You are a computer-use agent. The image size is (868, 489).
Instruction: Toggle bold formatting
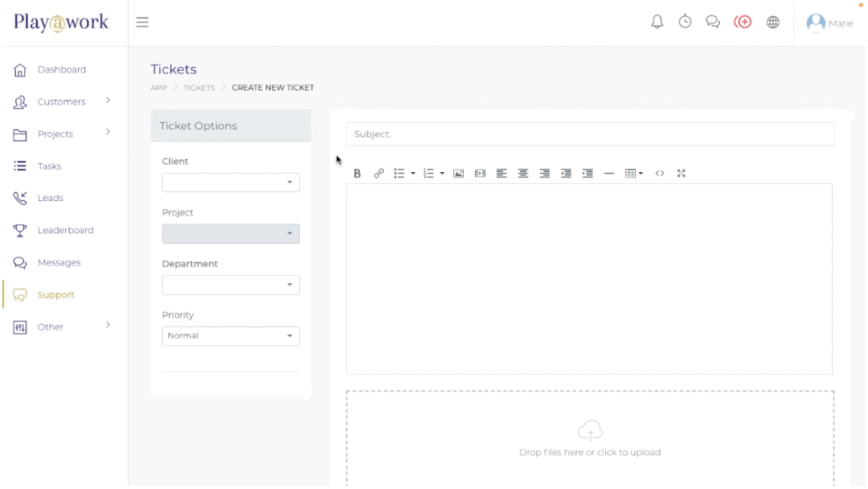358,174
